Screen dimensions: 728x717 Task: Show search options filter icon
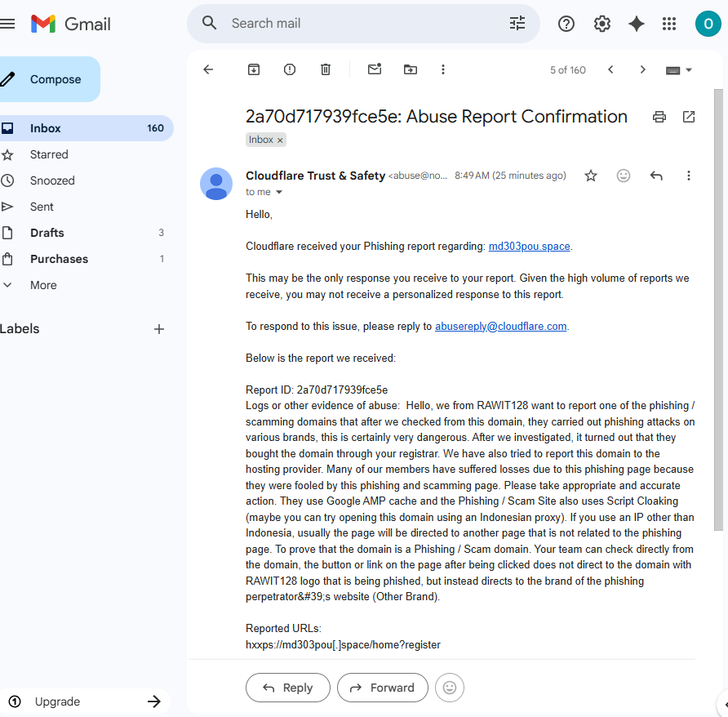[x=517, y=23]
